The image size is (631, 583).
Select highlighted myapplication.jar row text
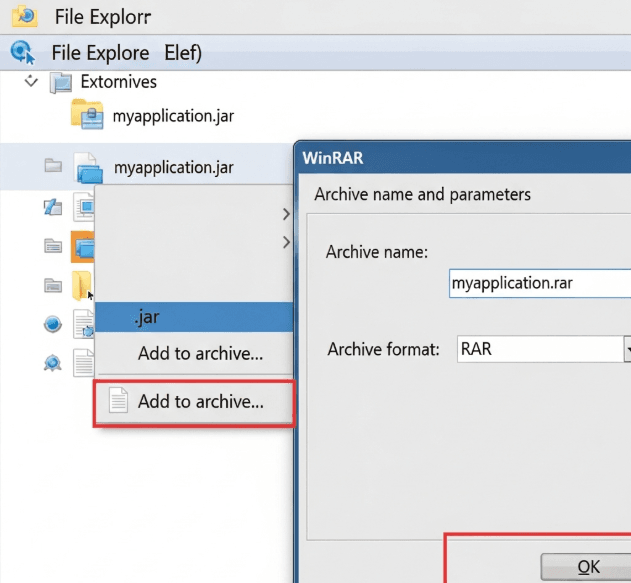point(173,168)
